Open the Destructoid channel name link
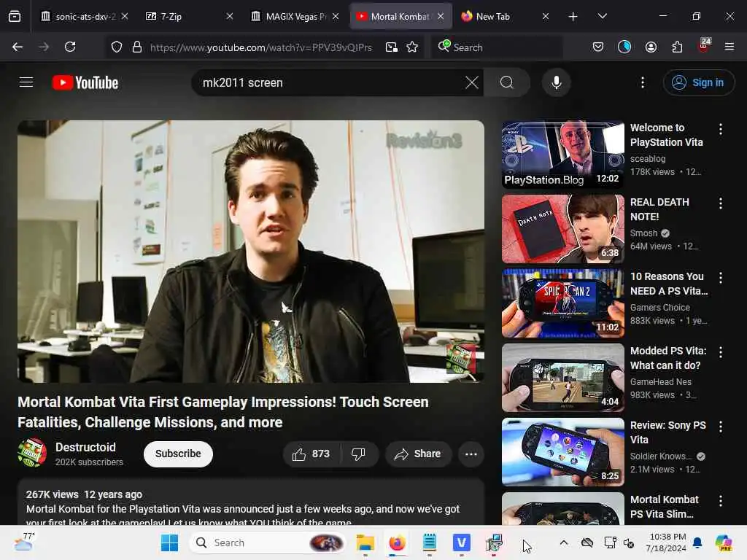Screen dimensions: 747x560 [86, 447]
